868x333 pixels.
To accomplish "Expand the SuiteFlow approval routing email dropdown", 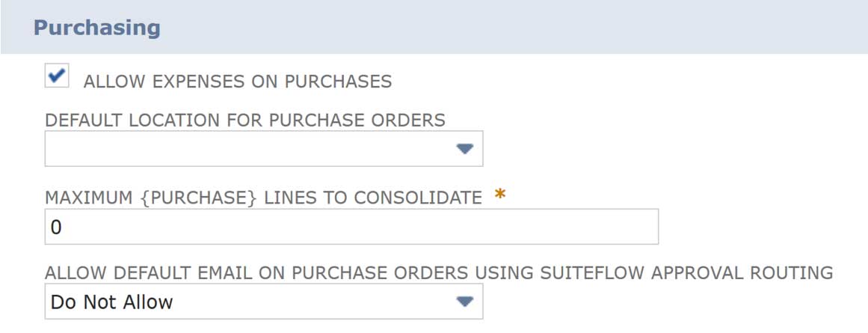I will pyautogui.click(x=263, y=302).
